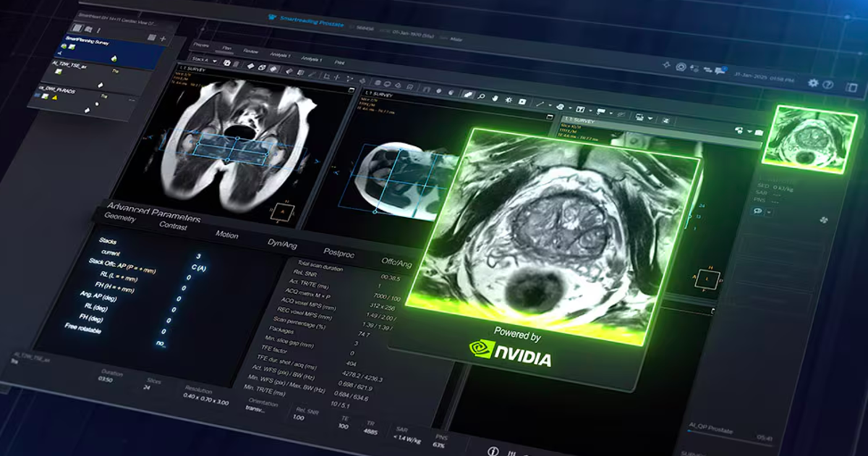Viewport: 868px width, 456px height.
Task: Click the Stacks value "3"
Action: 198,256
